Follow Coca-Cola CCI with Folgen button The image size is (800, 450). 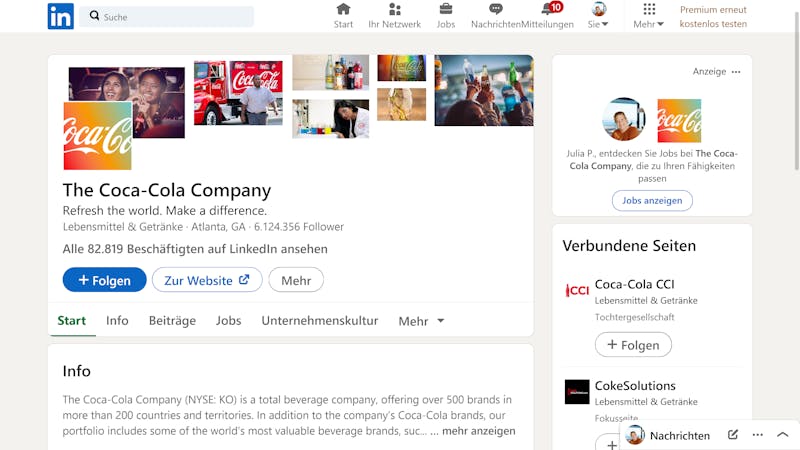pyautogui.click(x=633, y=345)
